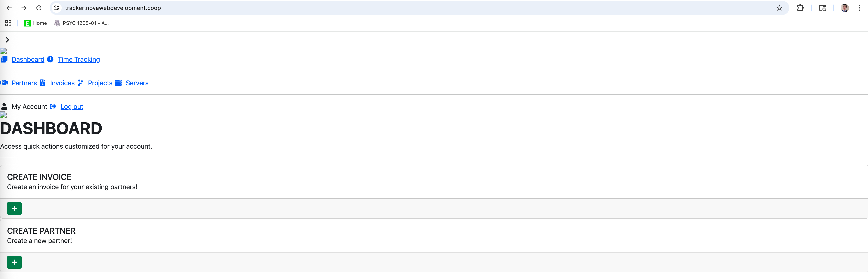Go to the Invoices page

[62, 83]
